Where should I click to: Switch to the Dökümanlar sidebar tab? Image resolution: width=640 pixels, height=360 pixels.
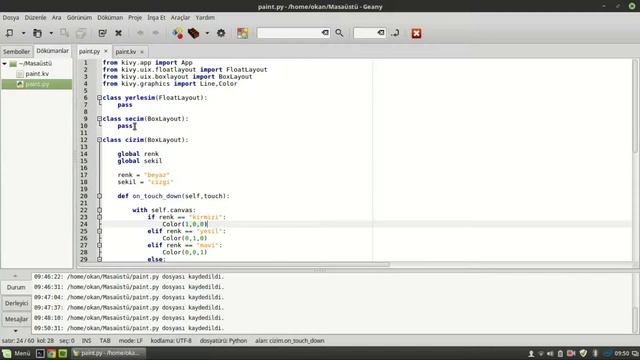(x=53, y=51)
